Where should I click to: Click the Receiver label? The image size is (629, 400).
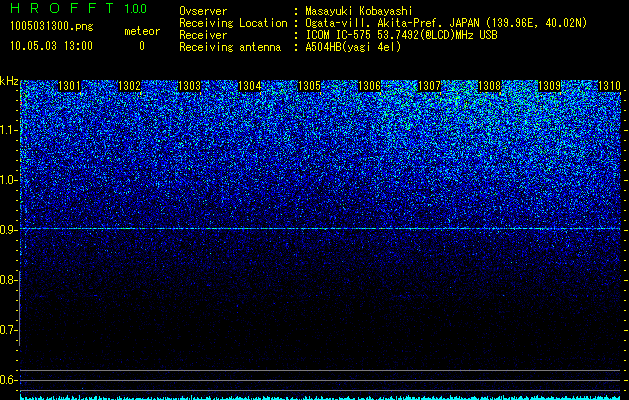(203, 35)
